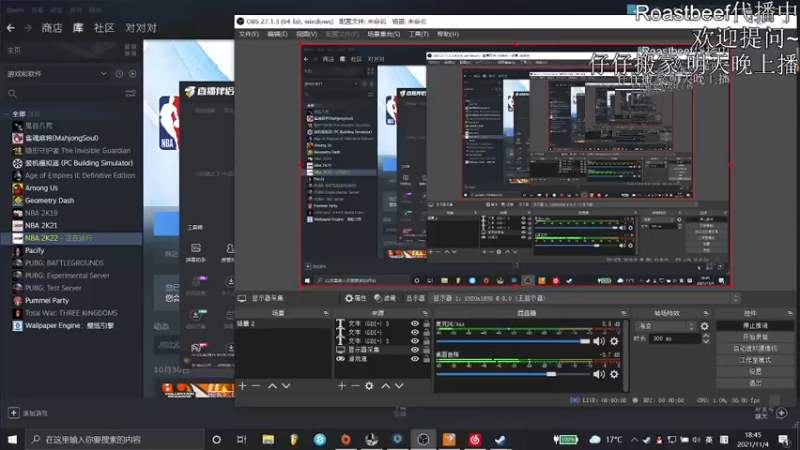Increase the 时长 transition duration stepper
This screenshot has height=450, width=800.
click(706, 336)
